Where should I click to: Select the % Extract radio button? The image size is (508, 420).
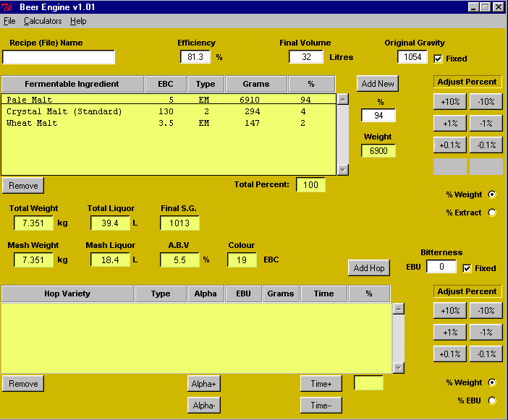(492, 213)
